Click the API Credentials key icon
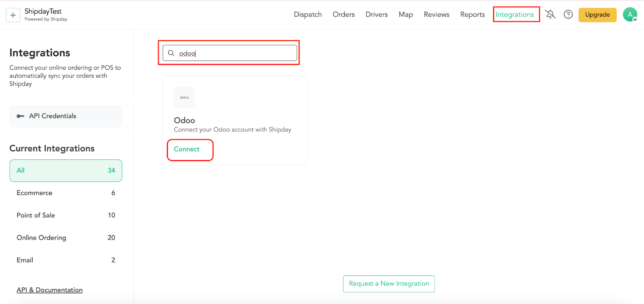This screenshot has width=644, height=304. click(x=20, y=116)
